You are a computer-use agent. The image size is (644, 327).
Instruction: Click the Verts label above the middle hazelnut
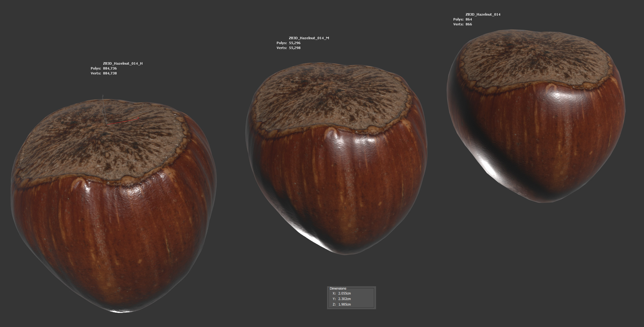point(282,48)
